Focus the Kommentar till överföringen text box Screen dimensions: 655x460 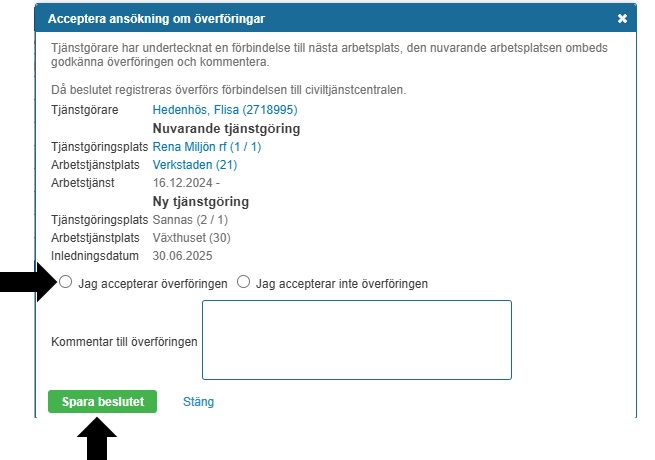point(356,340)
